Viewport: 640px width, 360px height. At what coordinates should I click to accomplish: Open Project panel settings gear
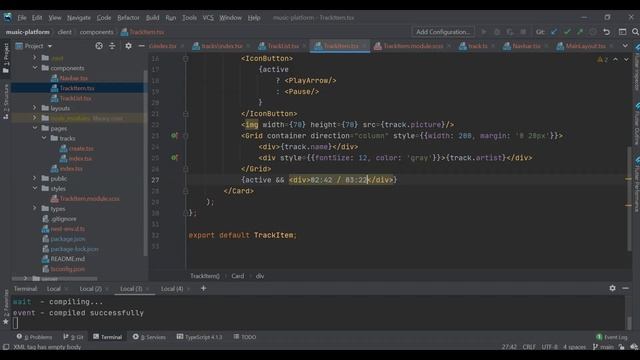coord(128,46)
